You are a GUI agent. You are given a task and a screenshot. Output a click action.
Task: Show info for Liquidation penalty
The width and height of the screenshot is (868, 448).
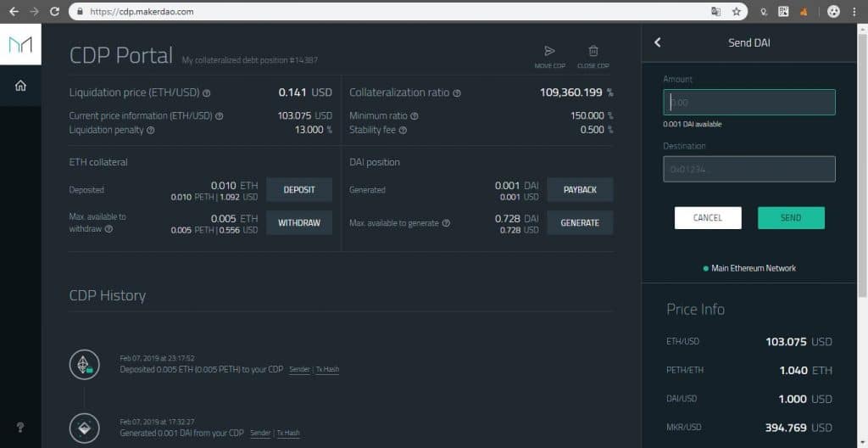151,131
